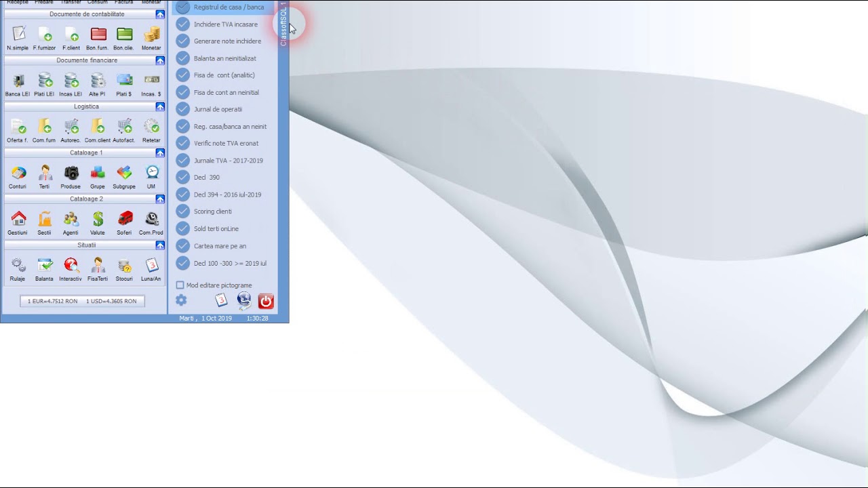Screen dimensions: 868x488
Task: Open the Retetar gear icon
Action: (x=152, y=126)
